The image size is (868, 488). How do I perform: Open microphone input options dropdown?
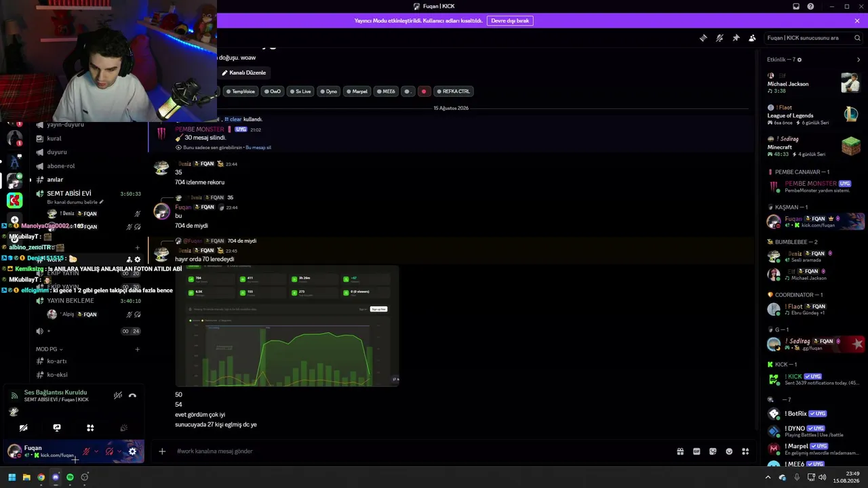(96, 451)
